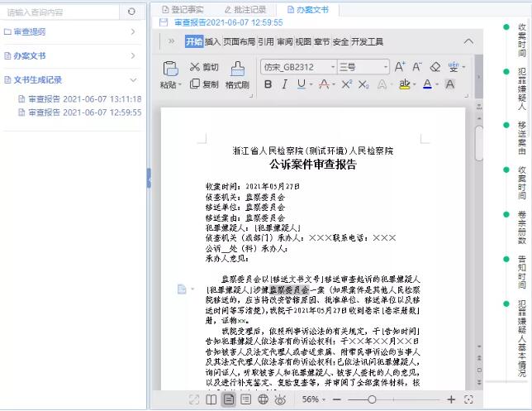This screenshot has width=532, height=411.
Task: Open the 56% zoom level dropdown
Action: coord(314,399)
